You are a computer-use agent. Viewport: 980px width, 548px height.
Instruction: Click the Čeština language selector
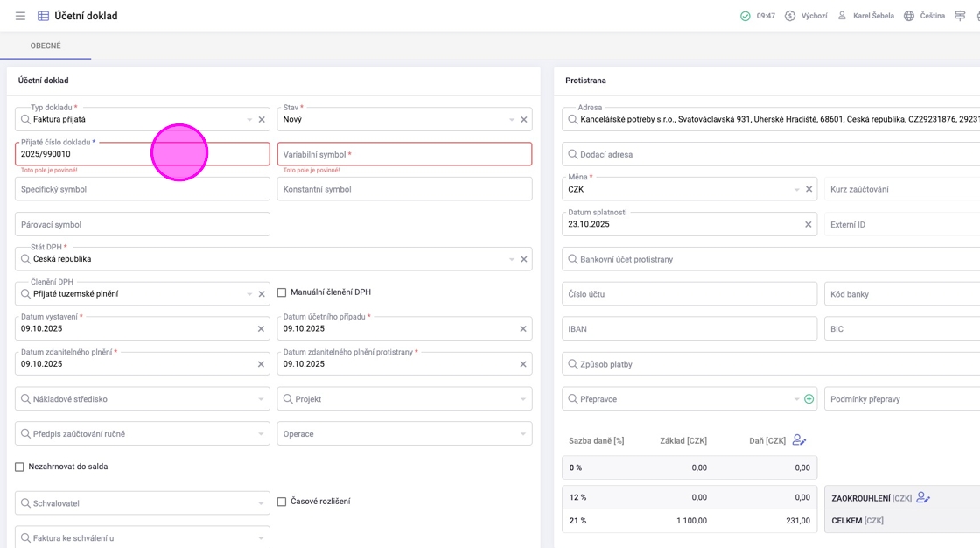932,16
